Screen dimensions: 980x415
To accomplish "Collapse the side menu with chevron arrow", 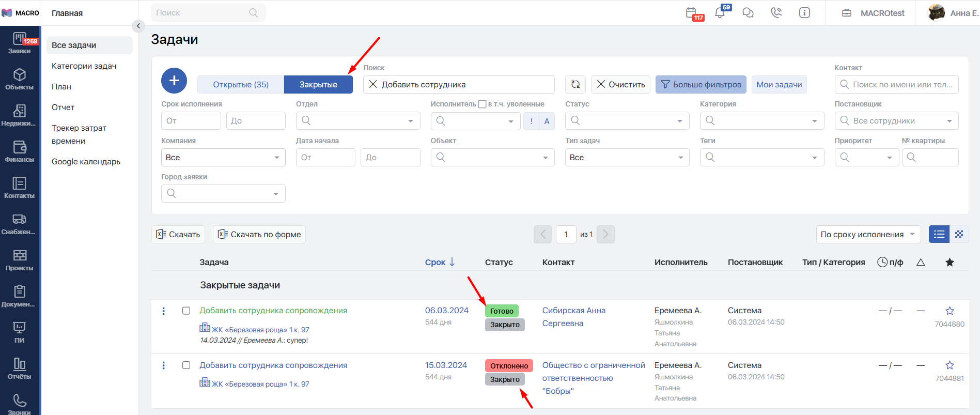I will pos(138,26).
